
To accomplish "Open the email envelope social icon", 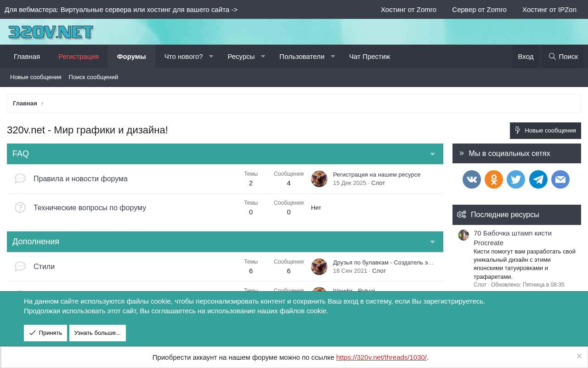I will pyautogui.click(x=560, y=179).
